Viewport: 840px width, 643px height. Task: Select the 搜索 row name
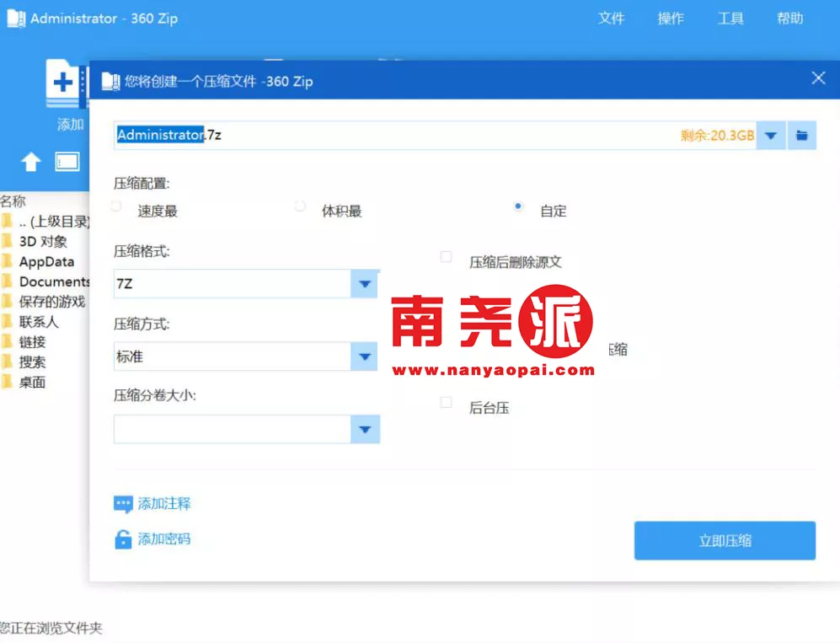click(x=32, y=362)
